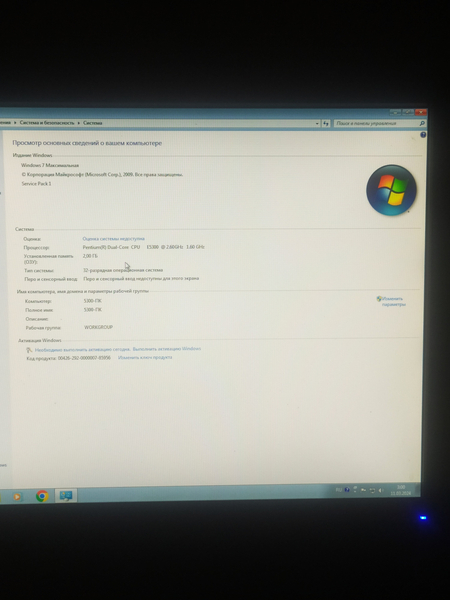Viewport: 450px width, 600px height.
Task: Go to 'Система и безопасность' breadcrumb
Action: 47,123
